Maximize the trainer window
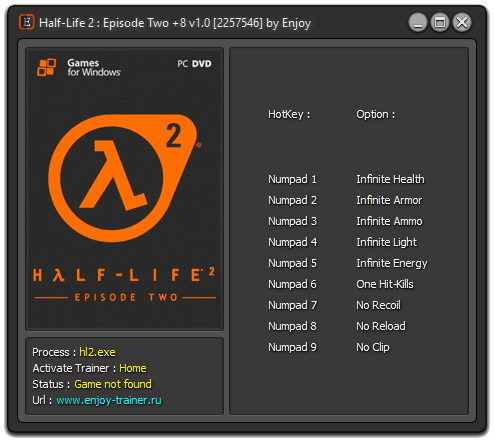 click(x=440, y=23)
